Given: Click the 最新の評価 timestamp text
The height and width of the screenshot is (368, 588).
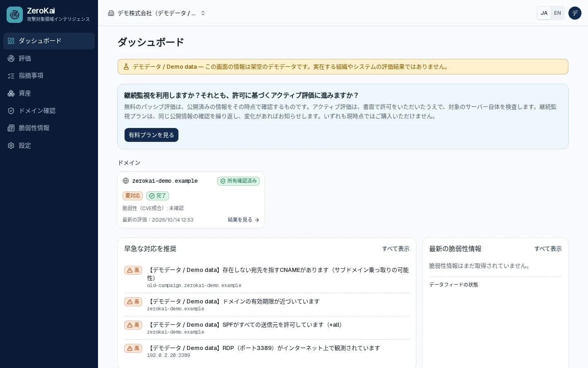Looking at the screenshot, I should (x=158, y=220).
